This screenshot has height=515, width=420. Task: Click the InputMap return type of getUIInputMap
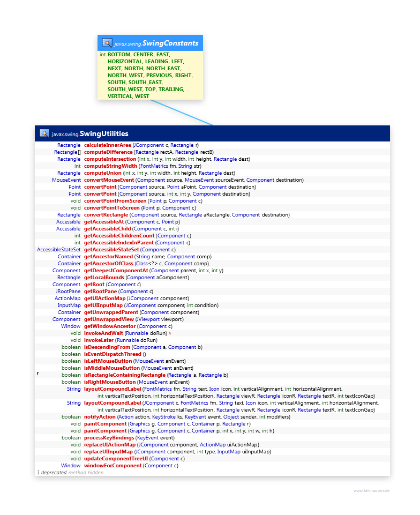click(x=69, y=305)
